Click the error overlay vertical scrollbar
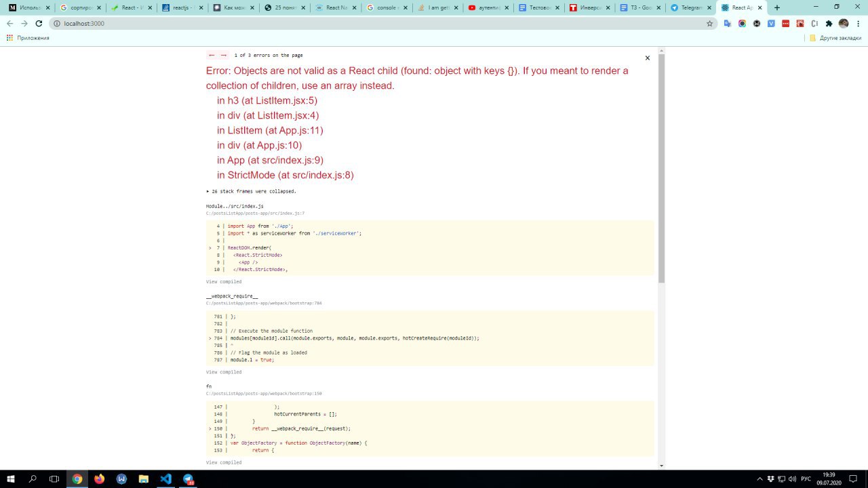The height and width of the screenshot is (488, 868). pos(661,168)
